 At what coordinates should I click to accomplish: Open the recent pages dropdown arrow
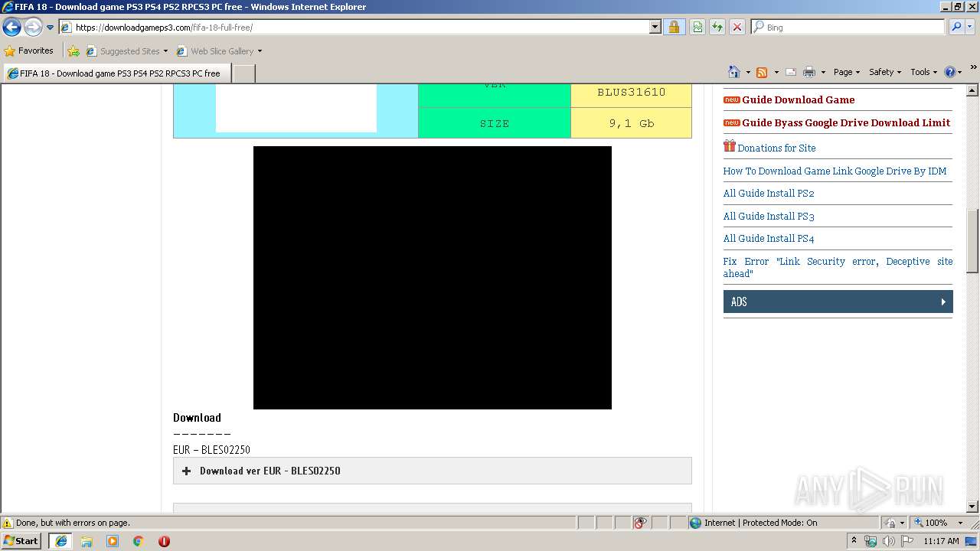click(50, 28)
